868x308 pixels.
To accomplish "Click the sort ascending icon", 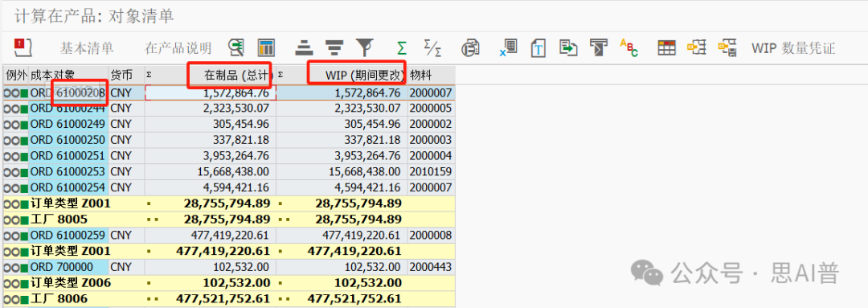I will (x=302, y=47).
